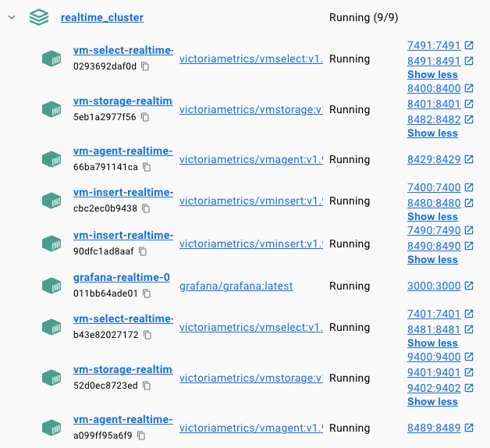Open port 9401:9401 link
Screen dimensions: 490x448
point(434,372)
